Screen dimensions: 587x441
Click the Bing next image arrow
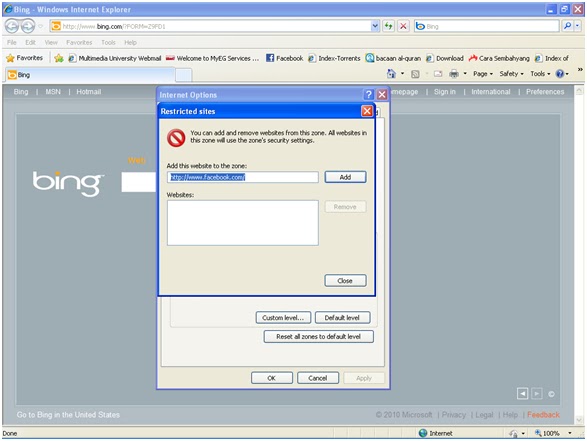coord(537,393)
